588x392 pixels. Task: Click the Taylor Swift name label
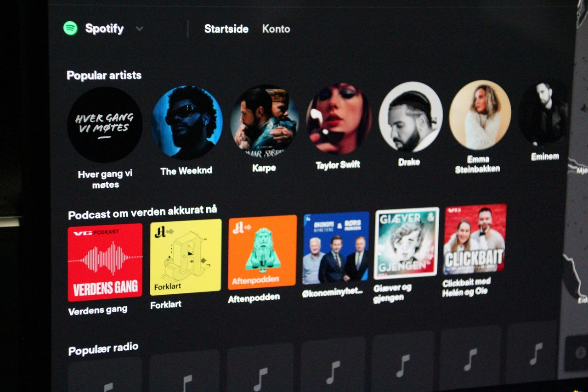coord(338,165)
